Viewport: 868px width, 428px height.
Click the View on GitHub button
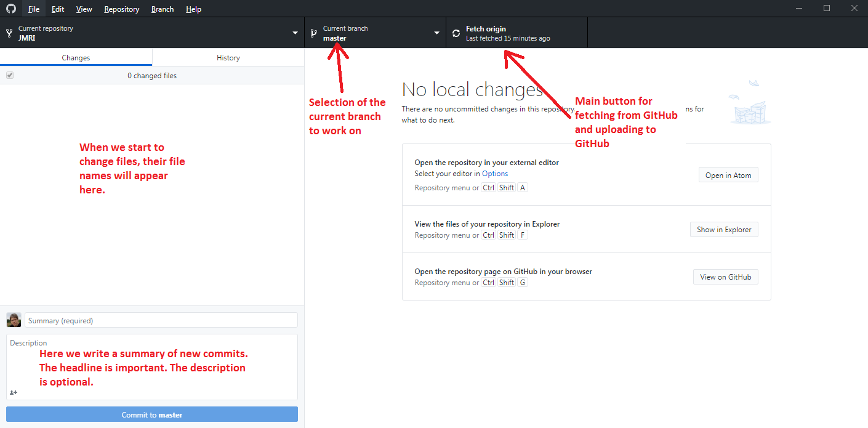click(725, 277)
